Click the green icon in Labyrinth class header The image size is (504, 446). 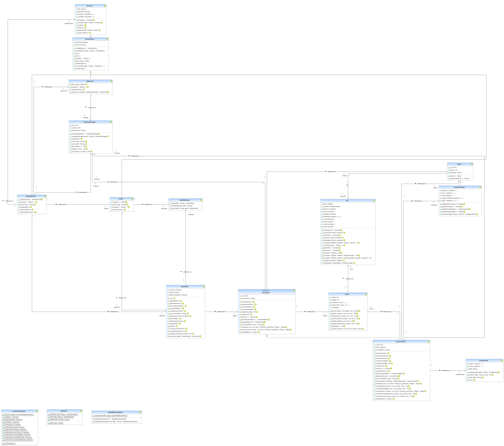point(81,411)
